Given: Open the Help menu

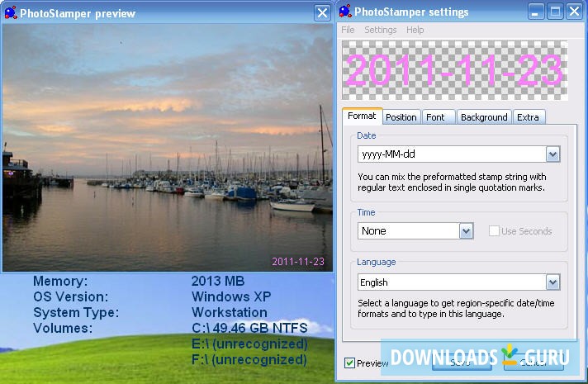Looking at the screenshot, I should pyautogui.click(x=415, y=30).
